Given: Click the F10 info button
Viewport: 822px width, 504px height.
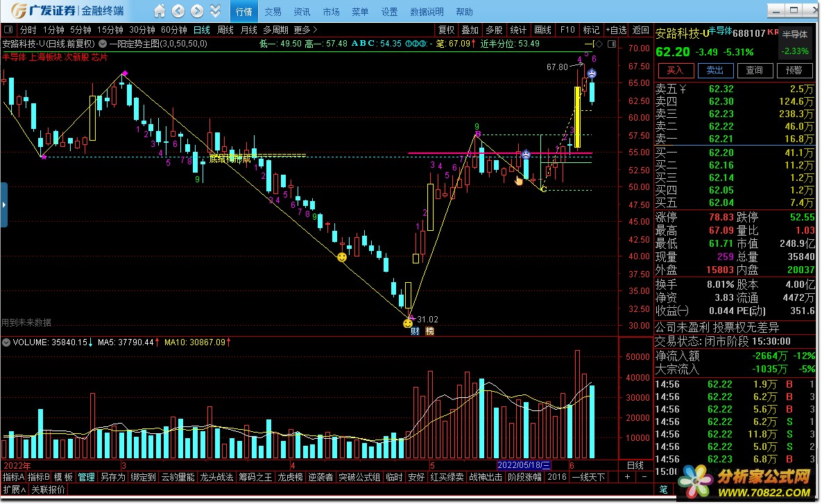Looking at the screenshot, I should [567, 30].
